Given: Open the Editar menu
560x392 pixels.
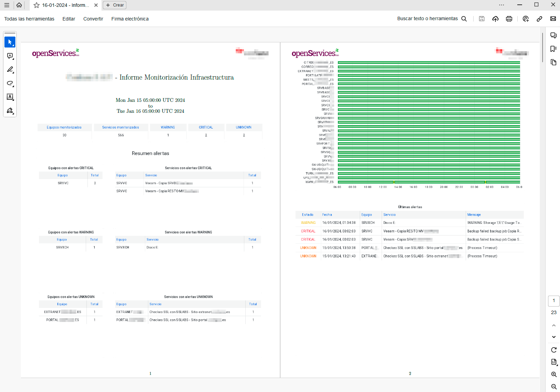Looking at the screenshot, I should pyautogui.click(x=69, y=19).
